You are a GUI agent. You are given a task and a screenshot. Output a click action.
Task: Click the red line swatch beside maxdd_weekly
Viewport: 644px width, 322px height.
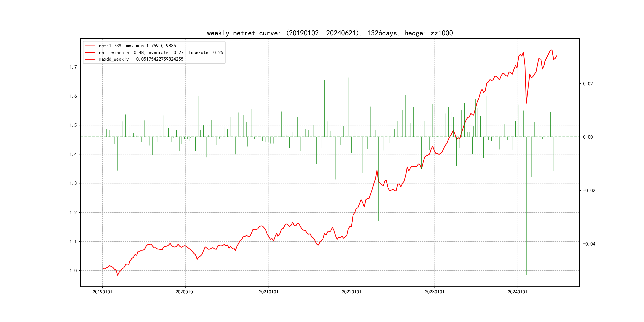[x=90, y=59]
